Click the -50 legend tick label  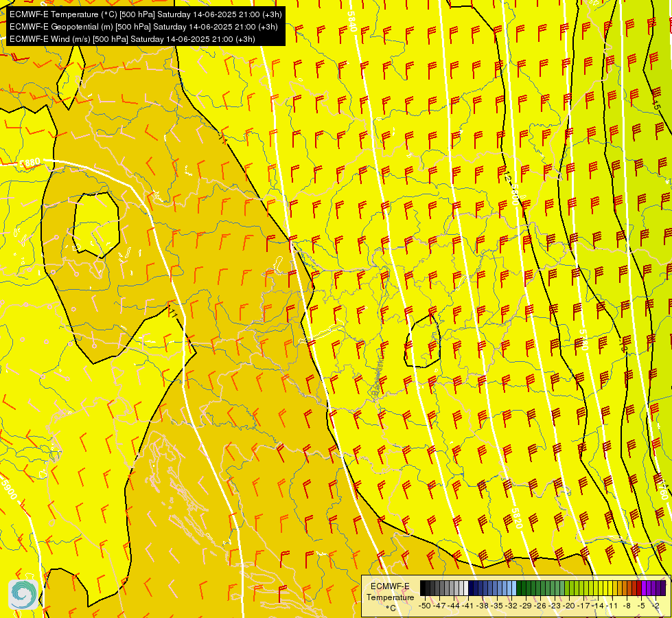425,606
